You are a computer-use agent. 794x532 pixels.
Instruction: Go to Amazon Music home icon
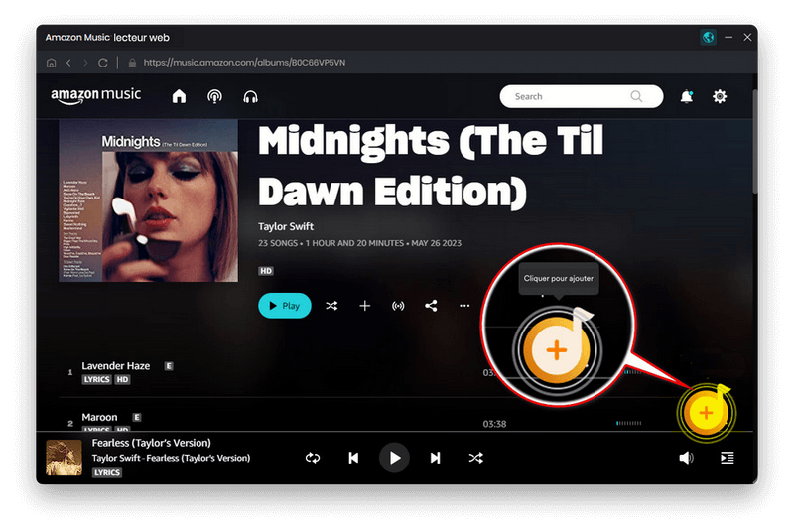pos(179,96)
